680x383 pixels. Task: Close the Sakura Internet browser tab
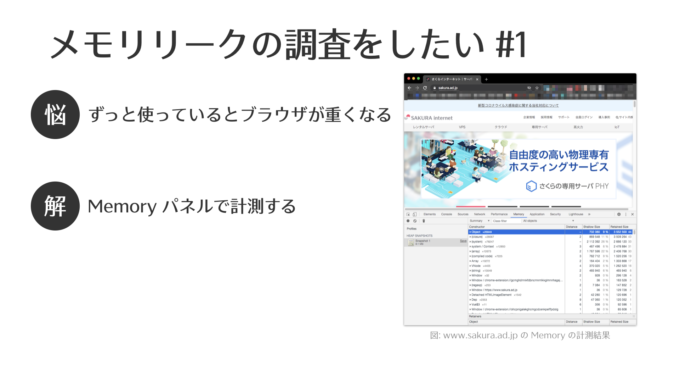[477, 79]
